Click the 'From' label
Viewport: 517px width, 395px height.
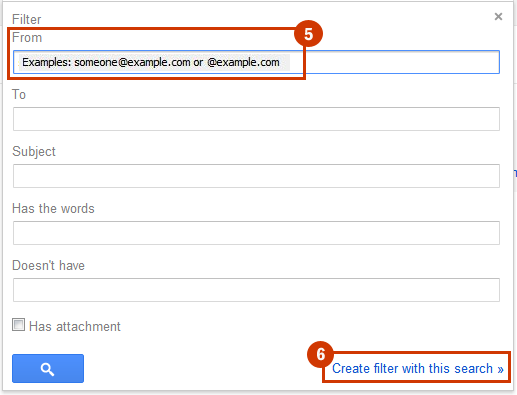click(x=27, y=37)
